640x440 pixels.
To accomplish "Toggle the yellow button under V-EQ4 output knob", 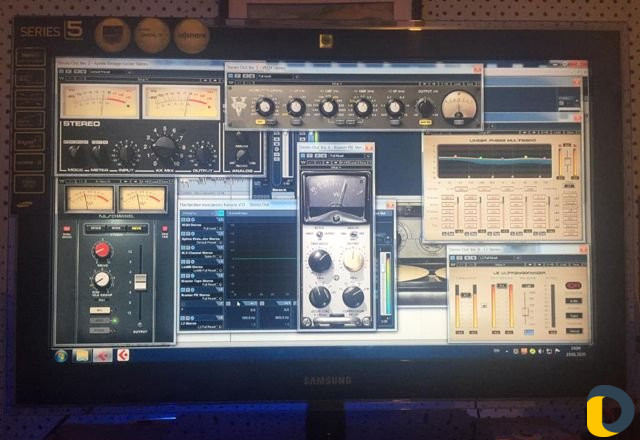I will coord(425,122).
